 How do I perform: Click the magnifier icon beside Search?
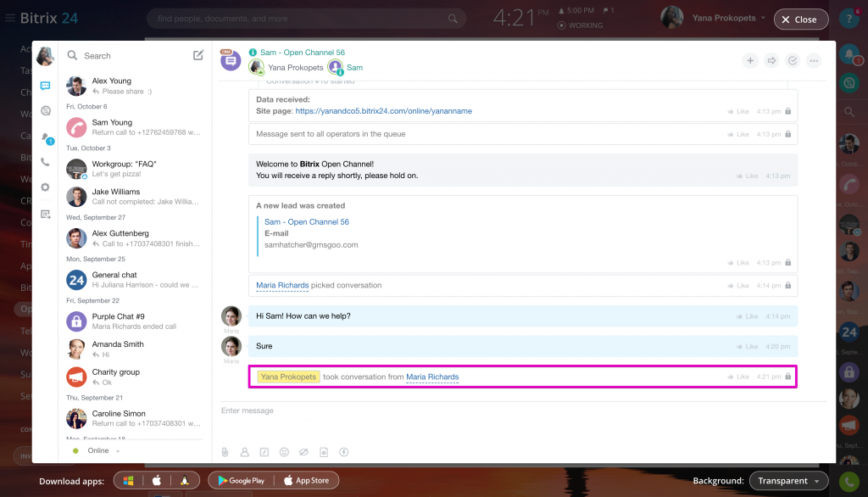(72, 55)
